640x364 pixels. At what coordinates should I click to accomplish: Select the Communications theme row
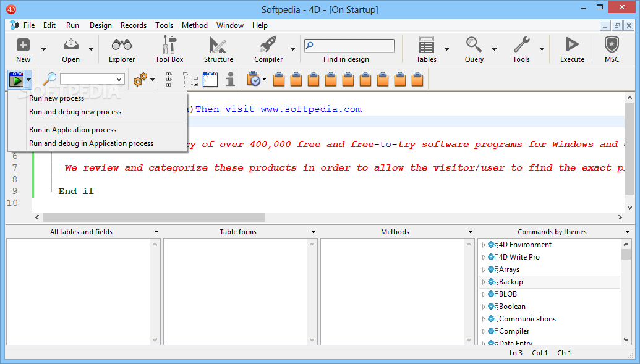[x=549, y=319]
